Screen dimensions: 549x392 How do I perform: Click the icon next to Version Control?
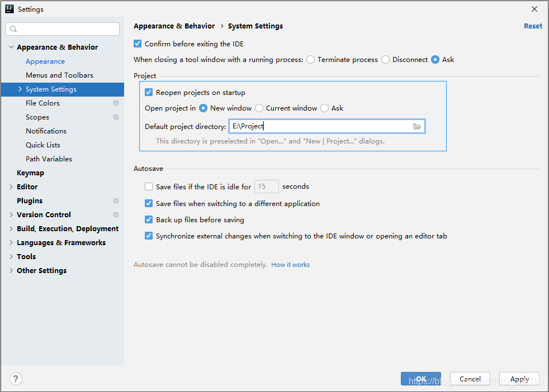[x=116, y=214]
